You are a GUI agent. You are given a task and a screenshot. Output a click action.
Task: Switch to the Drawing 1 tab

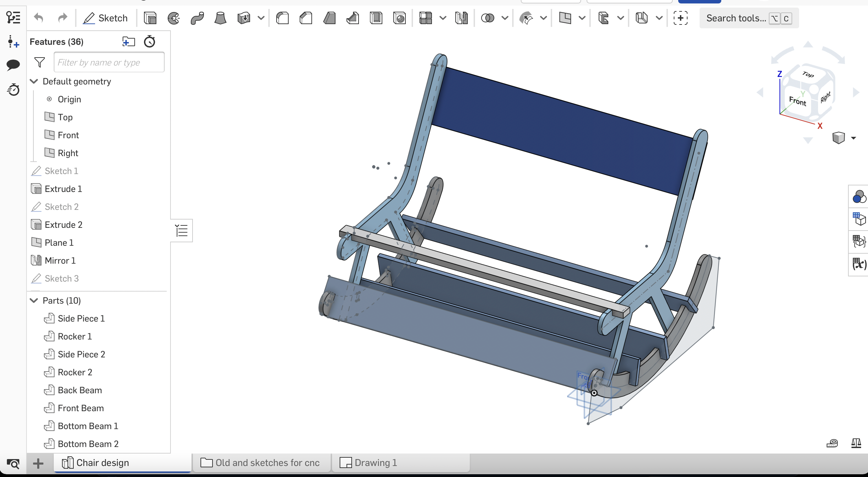pos(375,463)
